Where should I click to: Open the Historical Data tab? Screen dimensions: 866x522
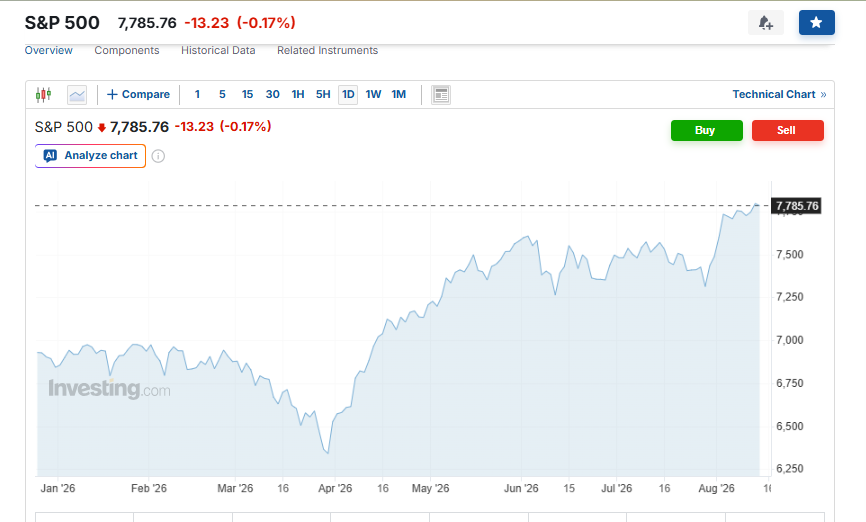[x=218, y=50]
